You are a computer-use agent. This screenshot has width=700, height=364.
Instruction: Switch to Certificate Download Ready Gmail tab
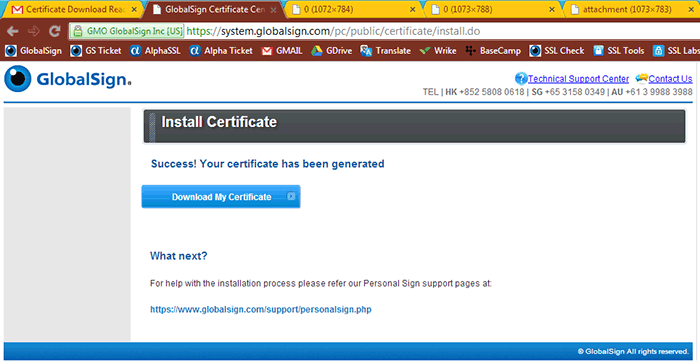pos(74,9)
